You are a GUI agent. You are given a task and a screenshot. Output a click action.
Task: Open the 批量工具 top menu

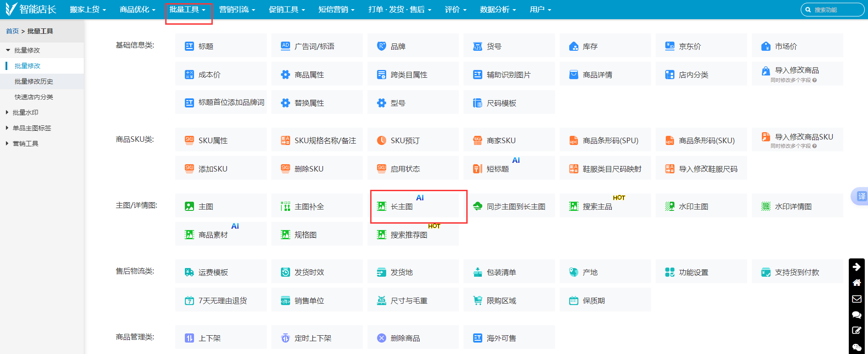click(187, 10)
